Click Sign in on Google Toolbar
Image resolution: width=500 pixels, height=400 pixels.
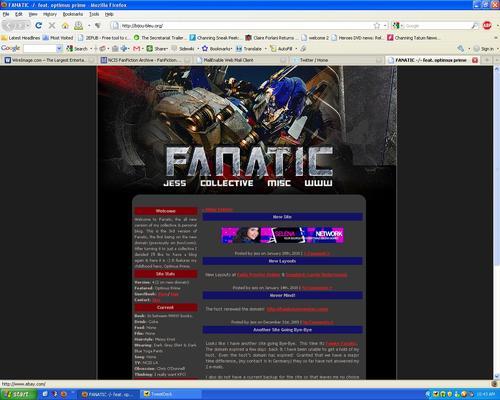484,49
